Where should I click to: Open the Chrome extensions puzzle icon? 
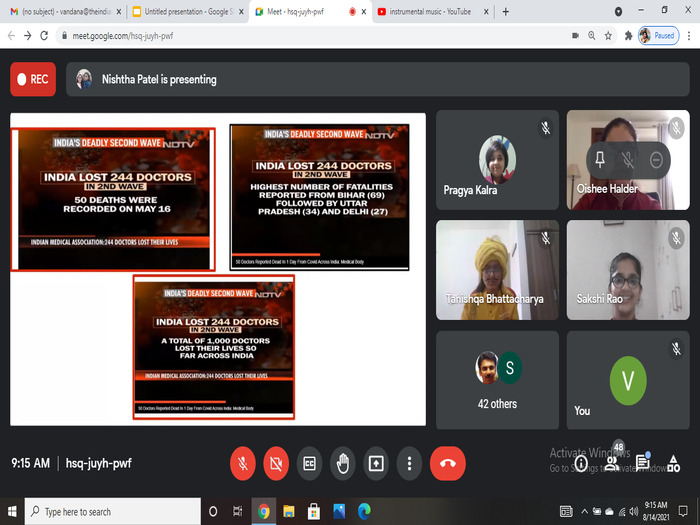tap(628, 36)
